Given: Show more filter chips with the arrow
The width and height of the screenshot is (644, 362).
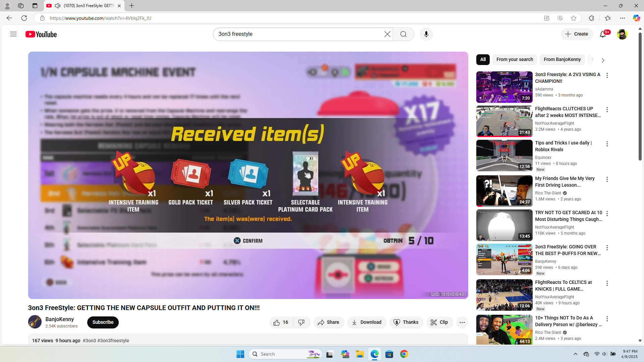Looking at the screenshot, I should (x=603, y=60).
